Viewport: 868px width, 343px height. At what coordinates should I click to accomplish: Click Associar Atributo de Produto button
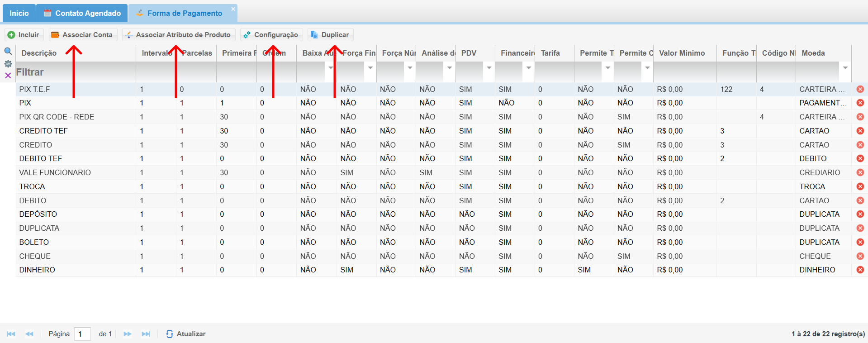coord(178,35)
